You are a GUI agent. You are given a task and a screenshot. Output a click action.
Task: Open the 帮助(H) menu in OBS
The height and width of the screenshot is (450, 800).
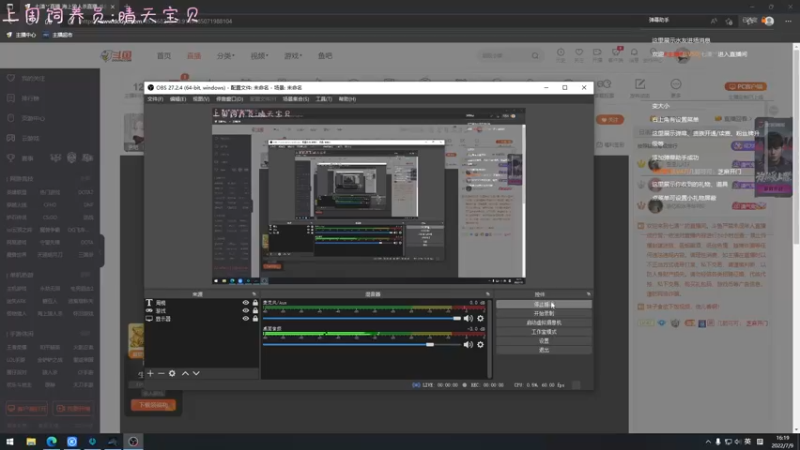347,99
